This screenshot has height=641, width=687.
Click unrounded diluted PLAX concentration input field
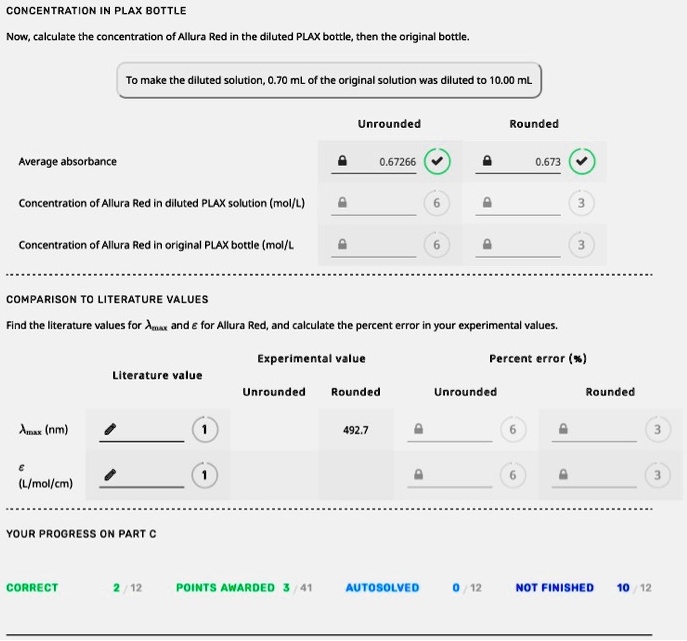[x=382, y=203]
